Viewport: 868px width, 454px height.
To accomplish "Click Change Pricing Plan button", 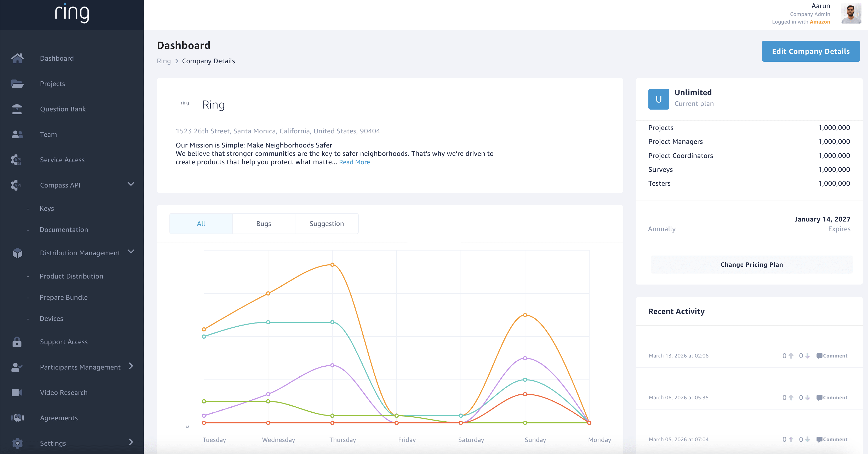I will (752, 265).
